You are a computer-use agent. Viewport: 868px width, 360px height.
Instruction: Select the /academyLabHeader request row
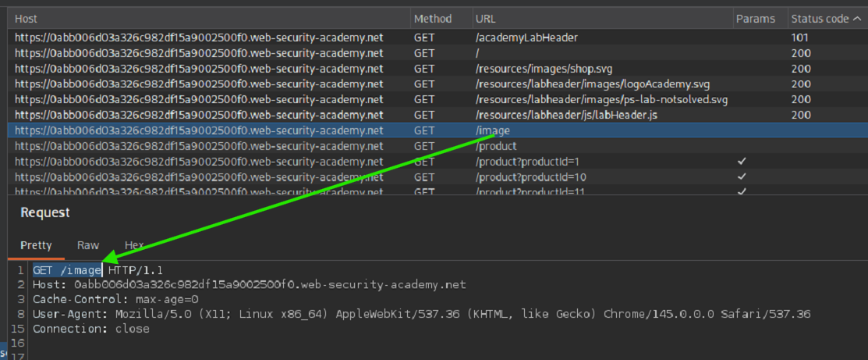point(526,37)
